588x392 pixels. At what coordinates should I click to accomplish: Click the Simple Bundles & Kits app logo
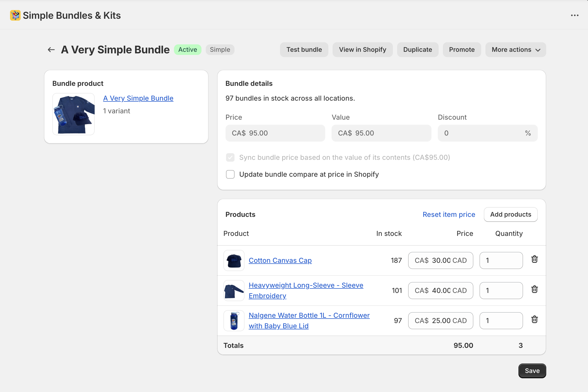15,15
